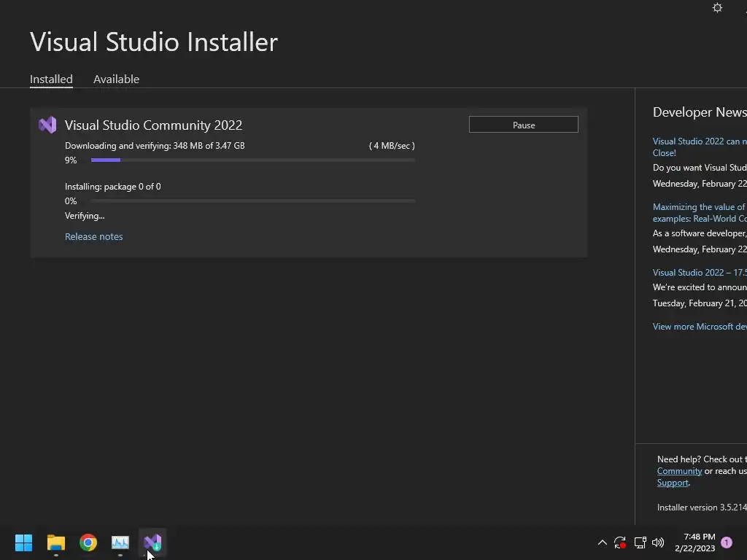Select the 'Installing: package 0 of 0' text

coord(113,187)
